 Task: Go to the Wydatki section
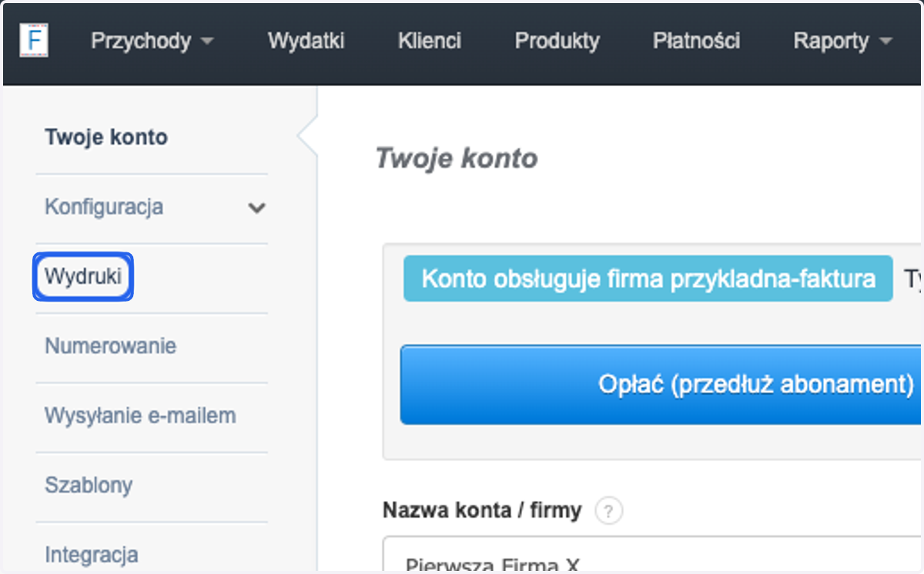[306, 41]
